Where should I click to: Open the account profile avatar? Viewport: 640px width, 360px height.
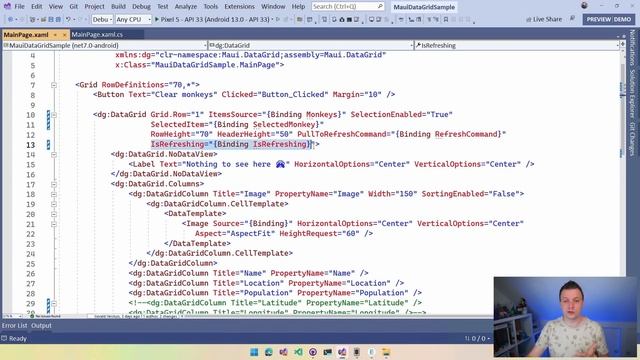click(584, 6)
